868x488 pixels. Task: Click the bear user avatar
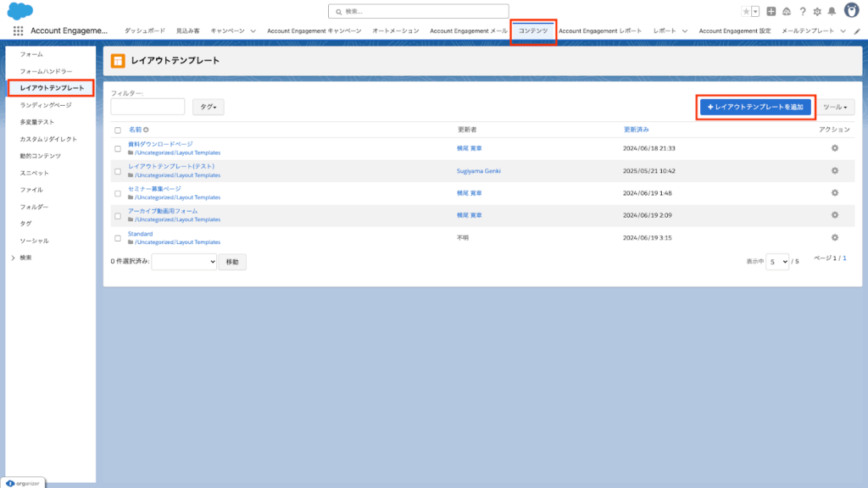852,10
